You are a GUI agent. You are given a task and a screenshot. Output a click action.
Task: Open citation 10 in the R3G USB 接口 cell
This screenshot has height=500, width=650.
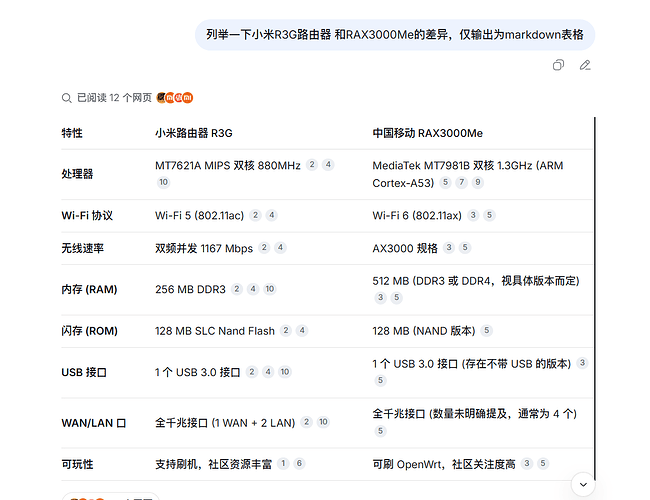pyautogui.click(x=285, y=372)
